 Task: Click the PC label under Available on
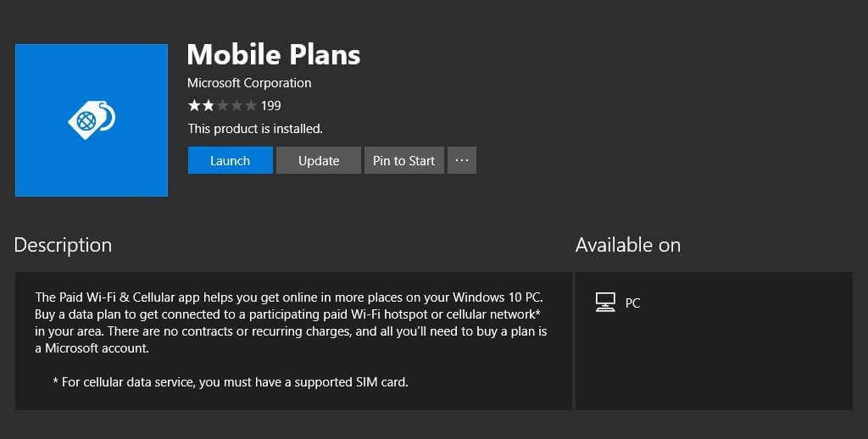(x=632, y=303)
